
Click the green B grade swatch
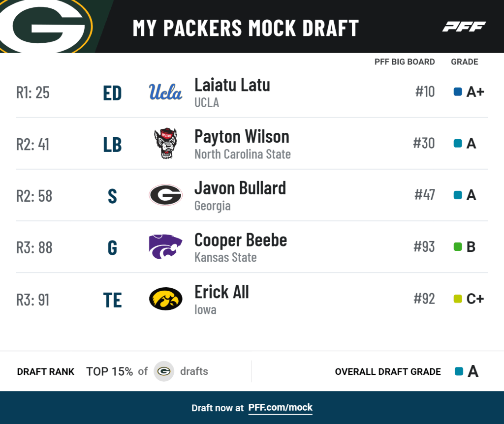pyautogui.click(x=458, y=247)
